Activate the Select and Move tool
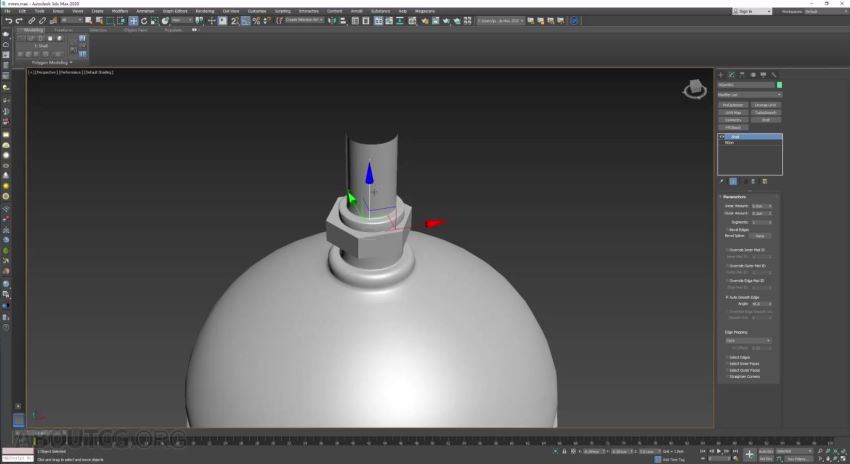Image resolution: width=850 pixels, height=464 pixels. point(133,21)
